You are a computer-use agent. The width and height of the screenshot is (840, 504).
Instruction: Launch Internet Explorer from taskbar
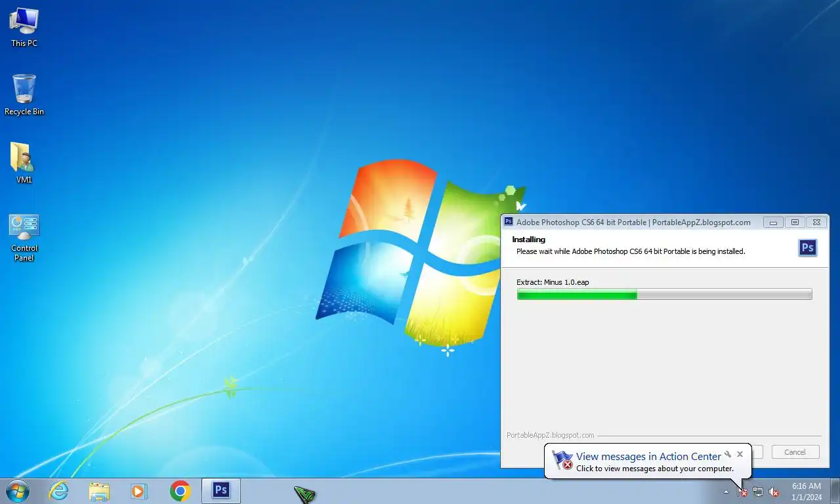(x=59, y=491)
